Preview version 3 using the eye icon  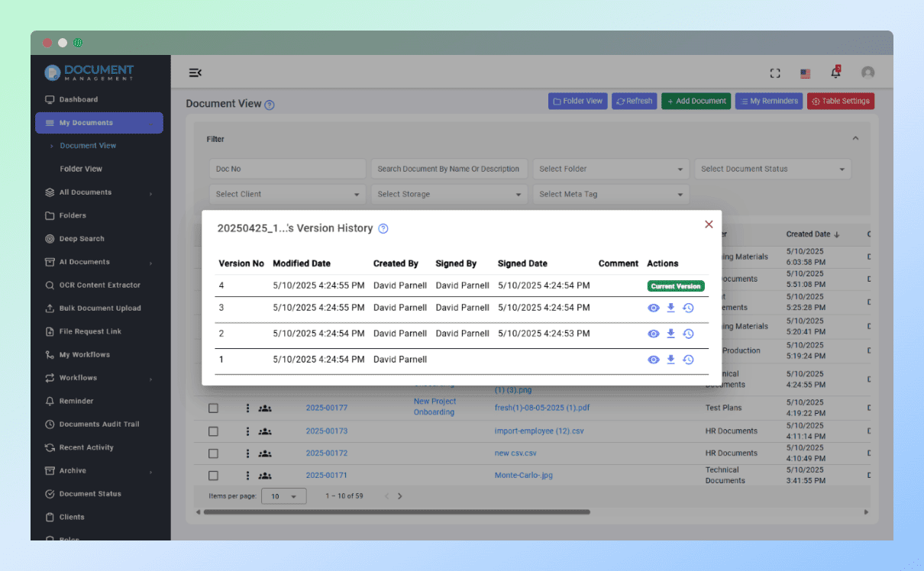pos(653,308)
